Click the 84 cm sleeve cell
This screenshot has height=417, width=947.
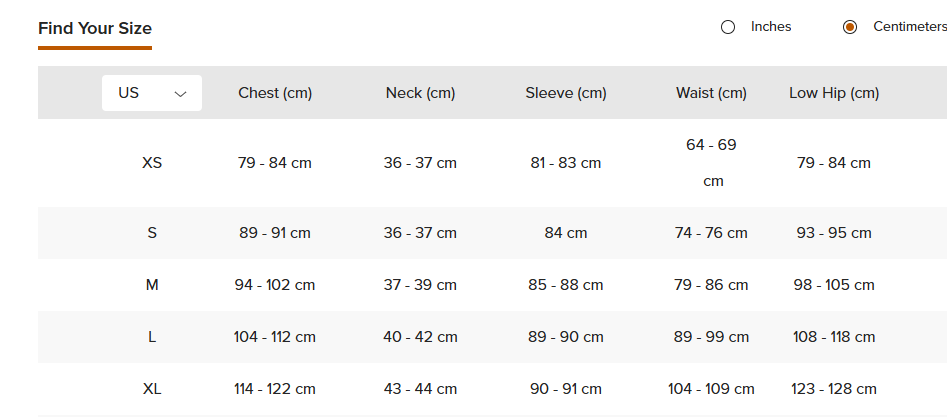[x=566, y=233]
